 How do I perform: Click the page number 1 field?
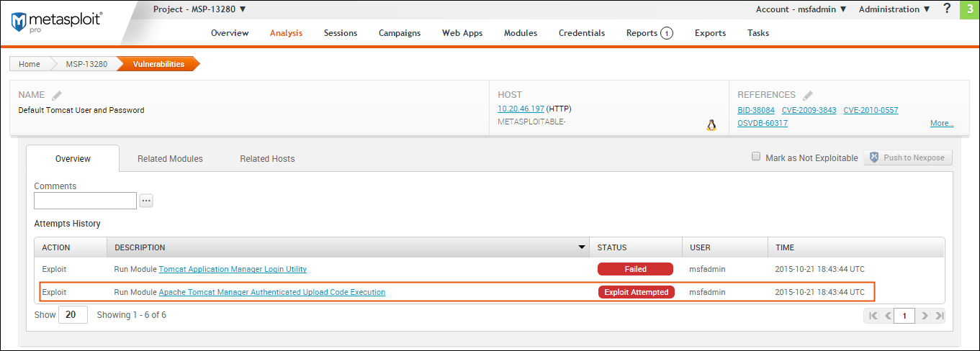coord(904,315)
